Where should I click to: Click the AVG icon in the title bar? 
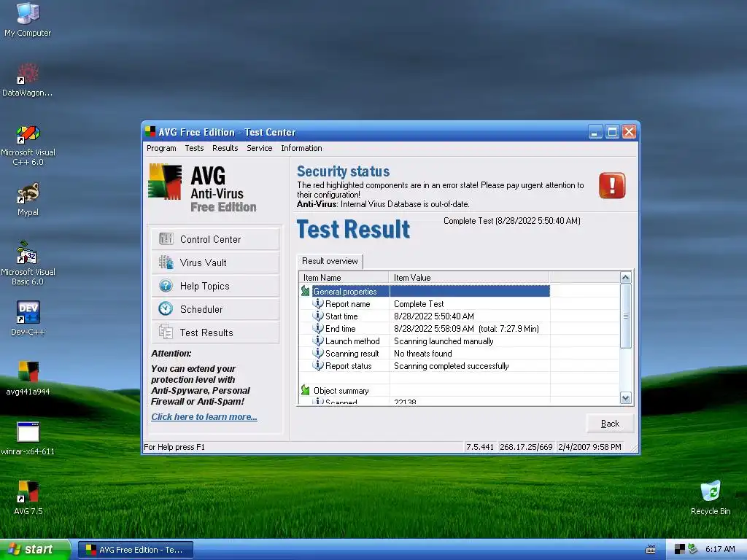coord(150,131)
